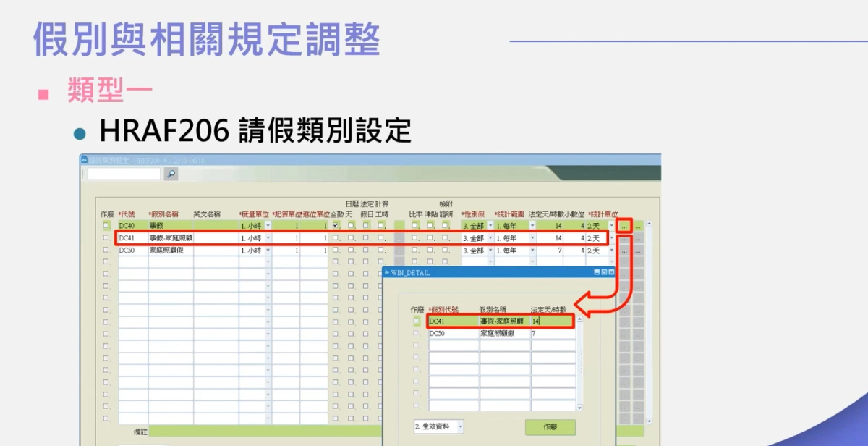Image resolution: width=868 pixels, height=446 pixels.
Task: Toggle the 全勤 checkbox in the DC40 row
Action: (x=335, y=226)
